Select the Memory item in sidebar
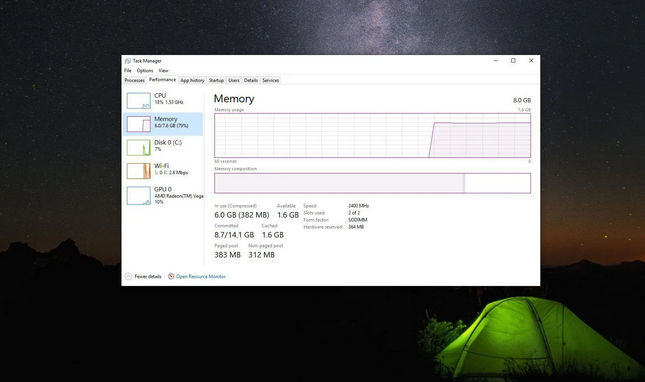The width and height of the screenshot is (645, 382). click(163, 124)
